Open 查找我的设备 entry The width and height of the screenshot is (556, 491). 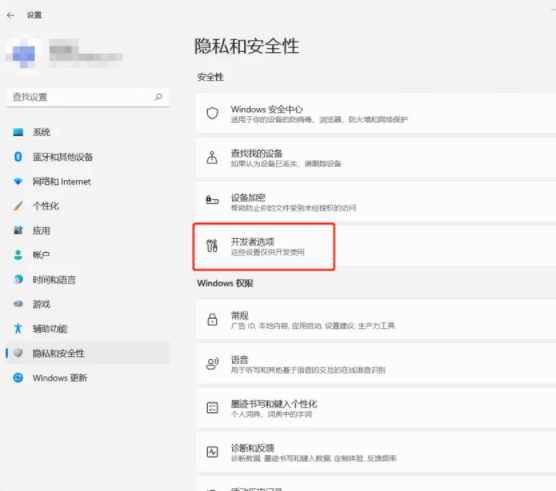click(376, 158)
